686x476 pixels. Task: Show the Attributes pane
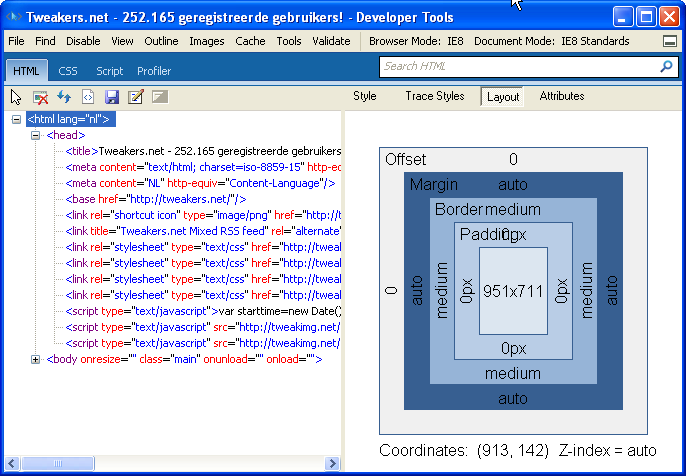(562, 96)
